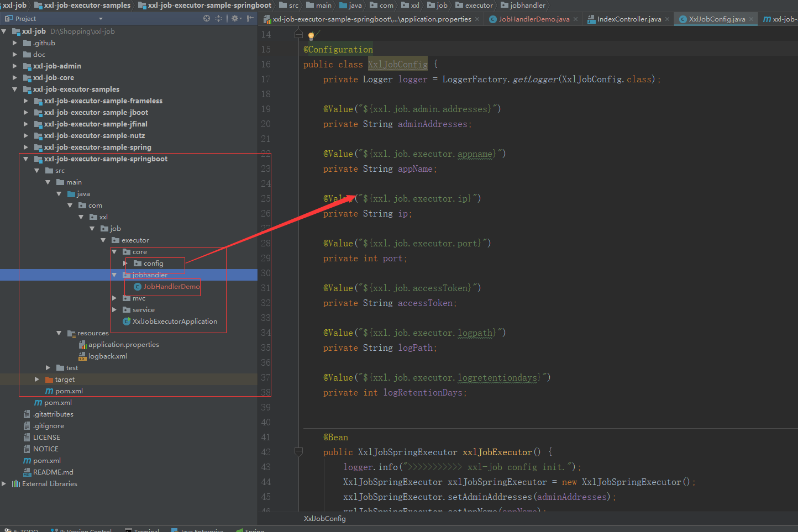The image size is (798, 532).
Task: Click the scroll-from-source target icon in Project panel
Action: [x=207, y=18]
